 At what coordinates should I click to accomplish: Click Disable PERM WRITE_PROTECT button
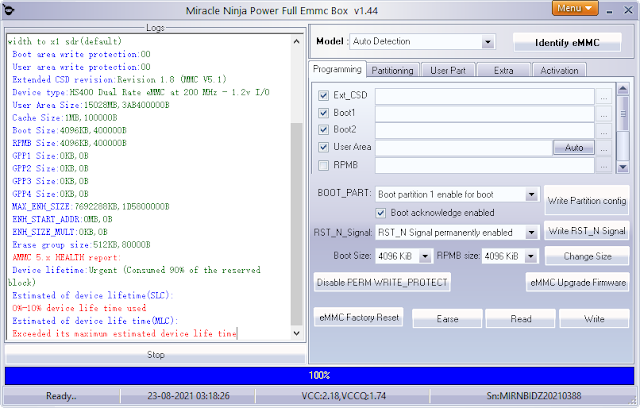[x=382, y=282]
